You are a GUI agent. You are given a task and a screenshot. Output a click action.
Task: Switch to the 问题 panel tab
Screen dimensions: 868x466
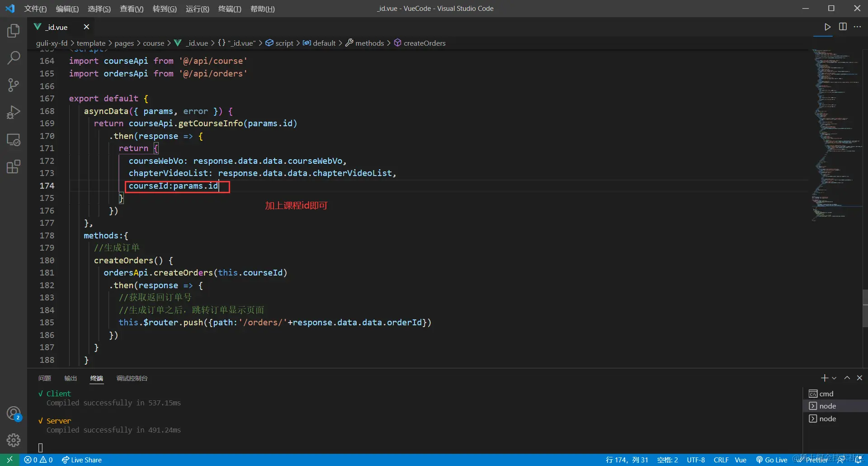[45, 378]
